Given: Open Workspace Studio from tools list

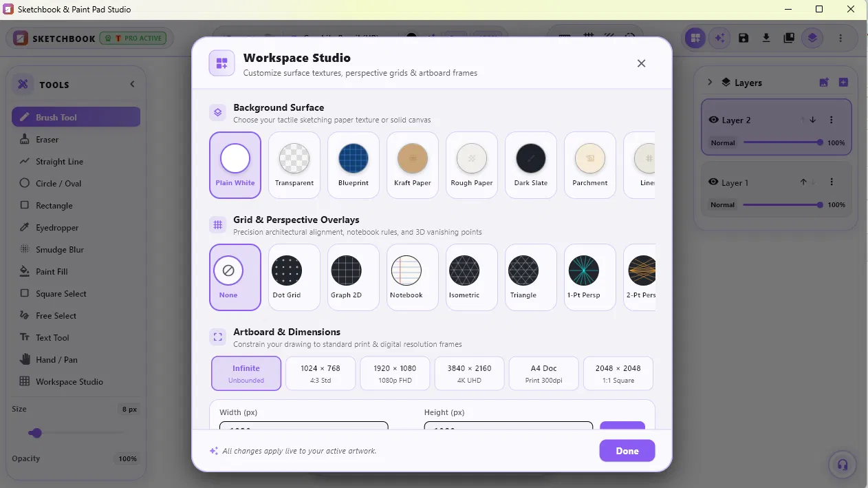Looking at the screenshot, I should (76, 381).
